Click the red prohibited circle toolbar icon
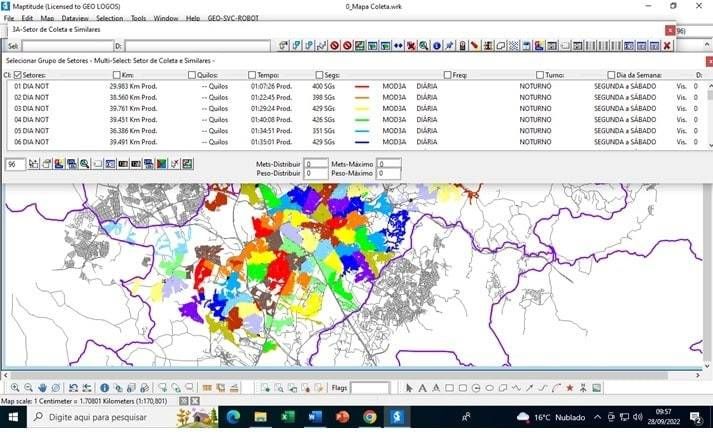The width and height of the screenshot is (713, 446). (335, 46)
